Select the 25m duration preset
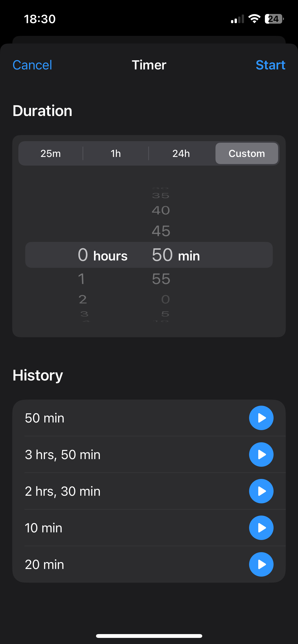The width and height of the screenshot is (298, 644). pyautogui.click(x=51, y=153)
